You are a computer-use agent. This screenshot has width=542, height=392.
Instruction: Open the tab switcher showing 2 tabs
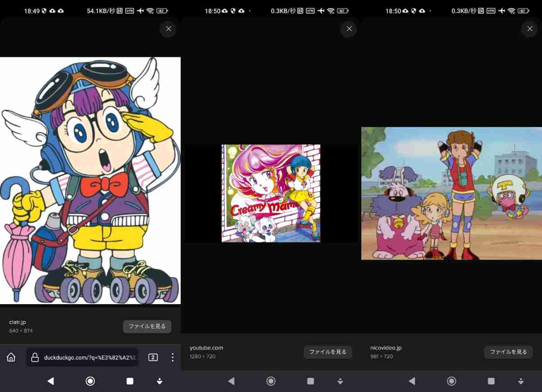[153, 357]
